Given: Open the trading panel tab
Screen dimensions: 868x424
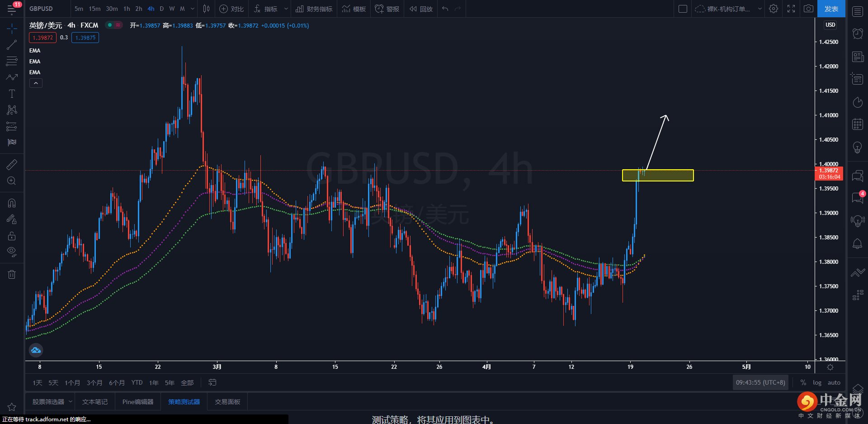Looking at the screenshot, I should tap(227, 402).
